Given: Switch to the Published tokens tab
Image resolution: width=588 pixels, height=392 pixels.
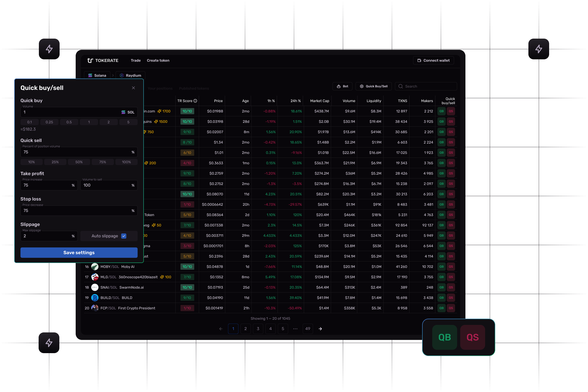Looking at the screenshot, I should point(194,88).
